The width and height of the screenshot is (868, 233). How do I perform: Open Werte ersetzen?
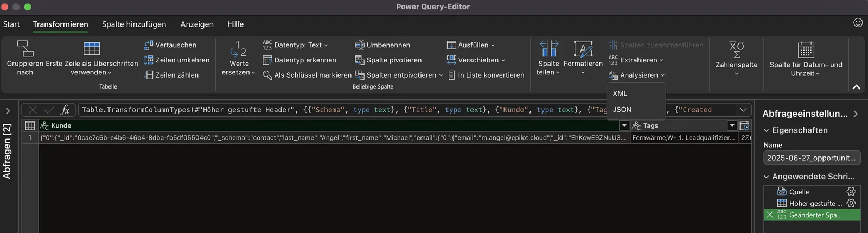click(x=239, y=58)
